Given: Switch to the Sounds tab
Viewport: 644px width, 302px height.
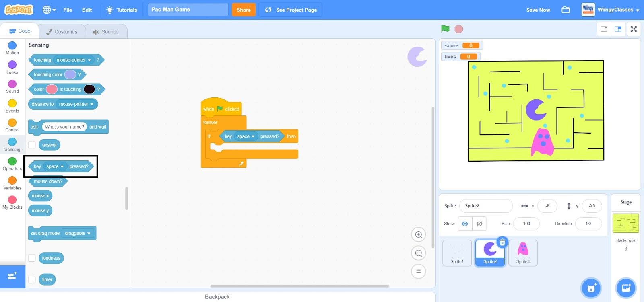Looking at the screenshot, I should pos(106,31).
